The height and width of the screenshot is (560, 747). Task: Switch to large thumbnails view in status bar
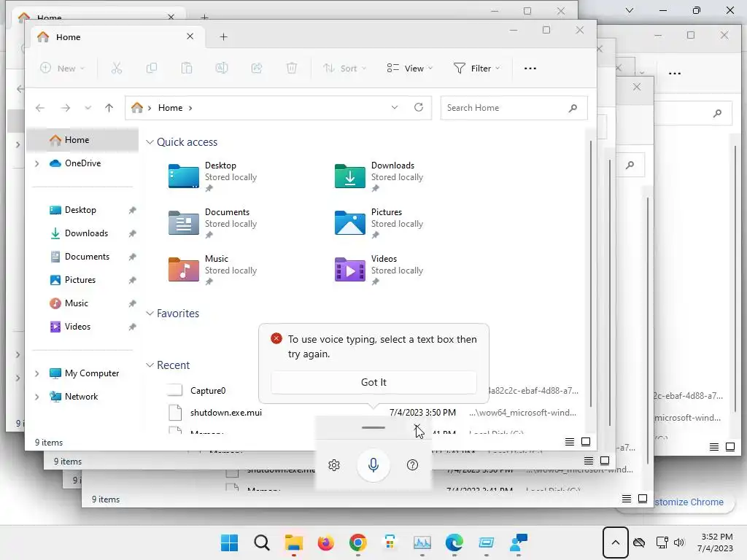tap(586, 442)
